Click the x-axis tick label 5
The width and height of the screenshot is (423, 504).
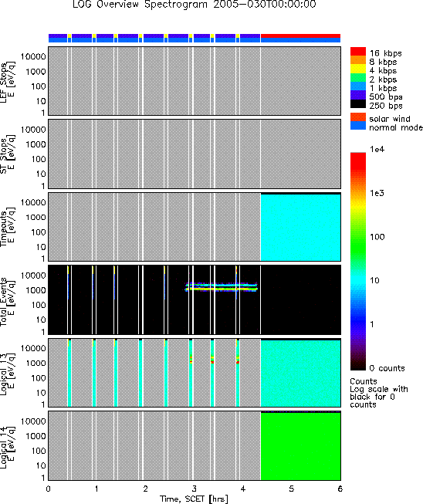tap(292, 489)
